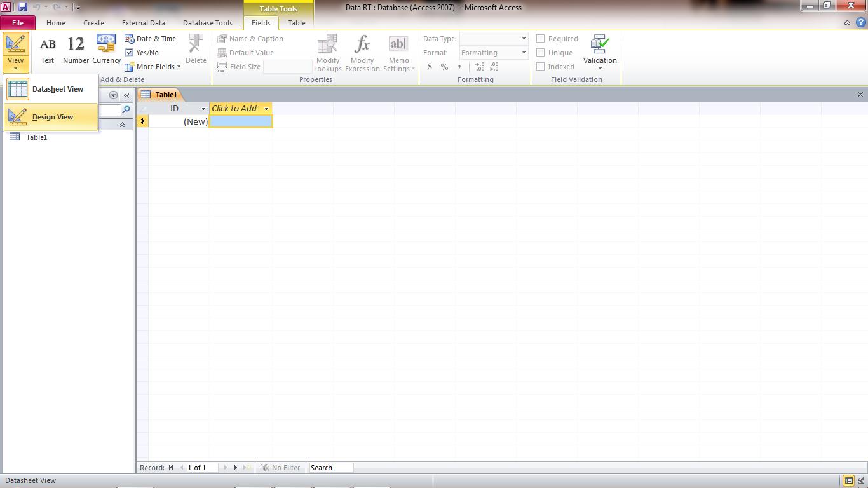
Task: Switch to Datasheet View from the status bar
Action: pos(848,481)
